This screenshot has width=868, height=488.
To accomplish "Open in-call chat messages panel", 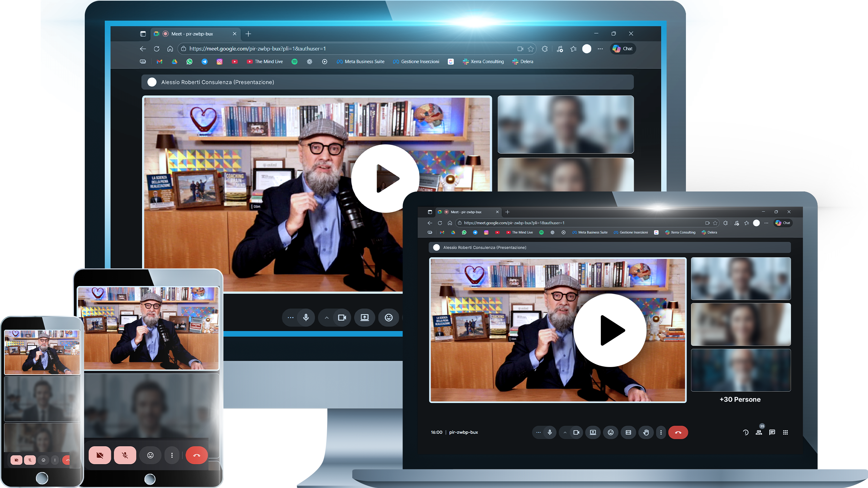I will (x=772, y=432).
